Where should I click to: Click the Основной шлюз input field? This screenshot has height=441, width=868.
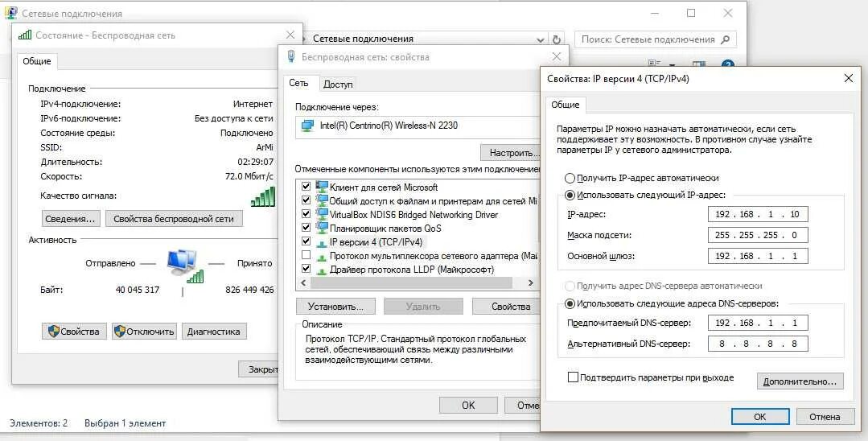[x=758, y=256]
